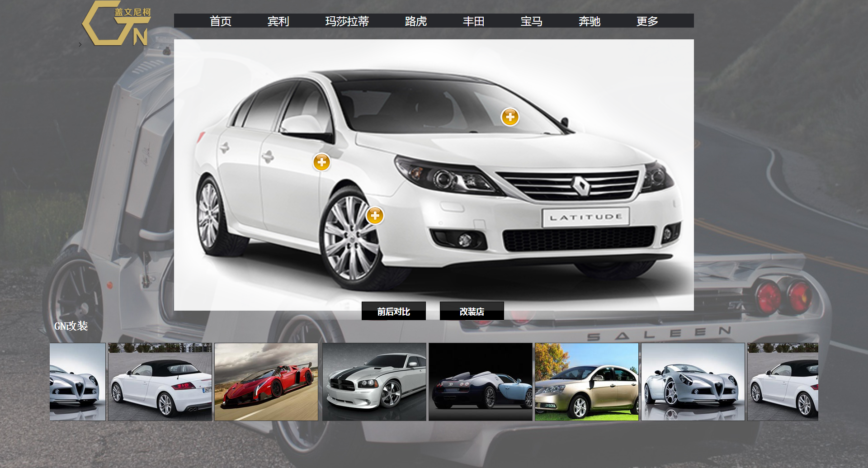Open the 首页 menu item
The width and height of the screenshot is (868, 468).
tap(221, 21)
